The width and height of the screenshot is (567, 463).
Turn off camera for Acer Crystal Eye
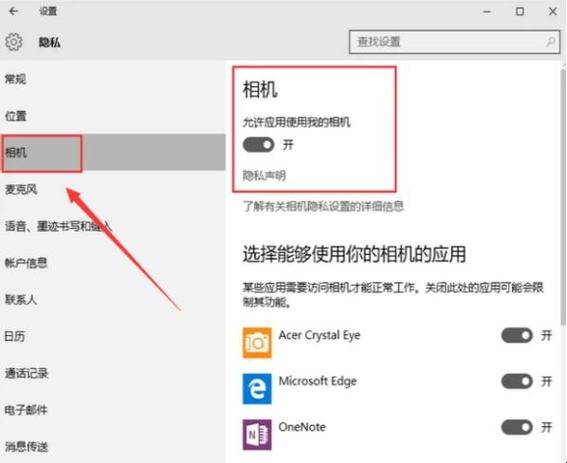[x=517, y=335]
